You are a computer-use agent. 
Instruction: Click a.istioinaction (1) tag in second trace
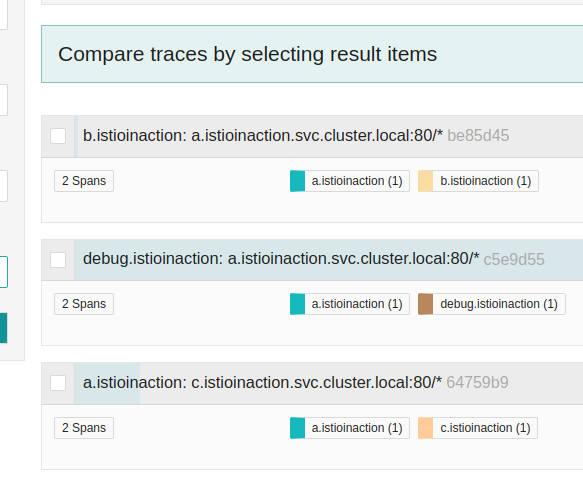pos(350,304)
